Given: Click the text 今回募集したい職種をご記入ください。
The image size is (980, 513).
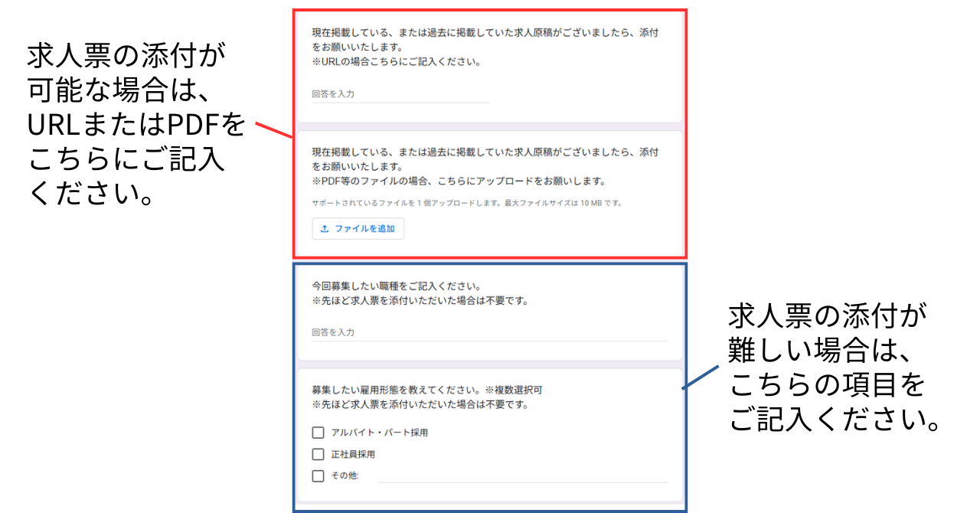Looking at the screenshot, I should [396, 286].
